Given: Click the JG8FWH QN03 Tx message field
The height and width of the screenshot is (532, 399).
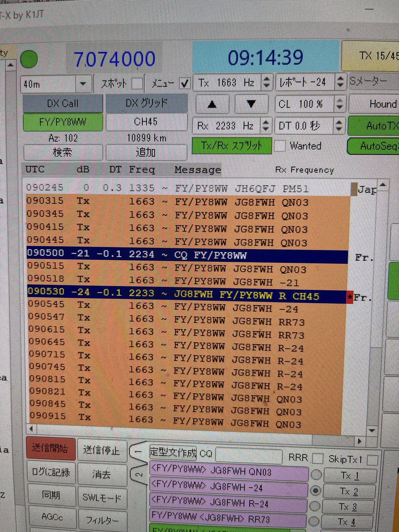Looking at the screenshot, I should [x=229, y=473].
